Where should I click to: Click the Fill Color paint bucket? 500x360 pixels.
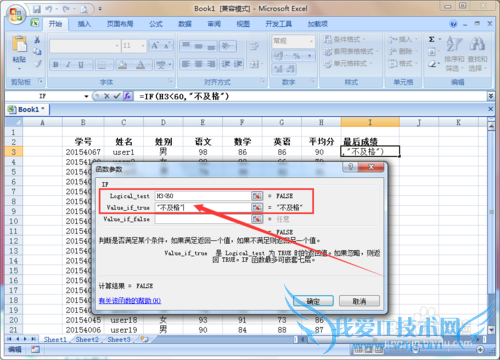pyautogui.click(x=123, y=65)
